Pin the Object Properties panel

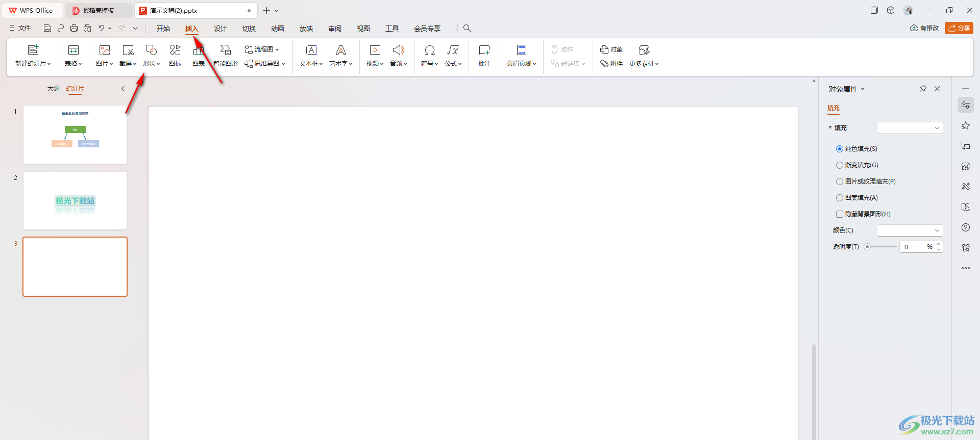point(923,89)
